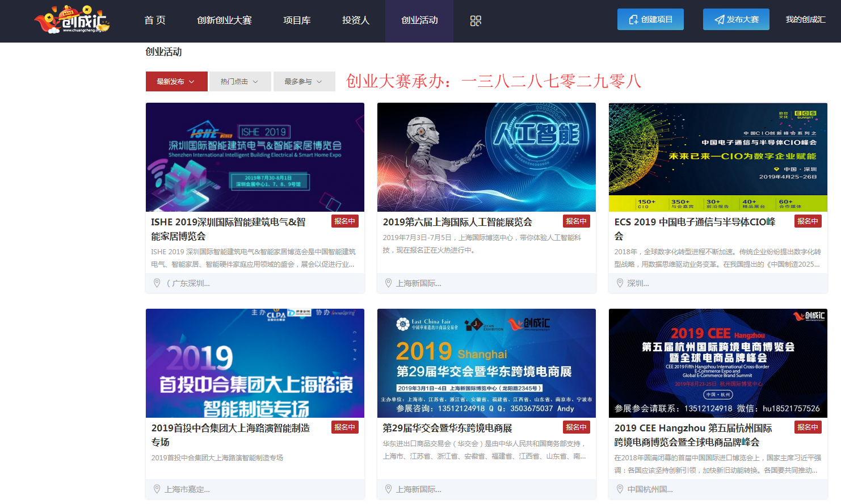This screenshot has width=841, height=504.
Task: Open 2019首投中合集团大上海路演 title link
Action: (230, 435)
